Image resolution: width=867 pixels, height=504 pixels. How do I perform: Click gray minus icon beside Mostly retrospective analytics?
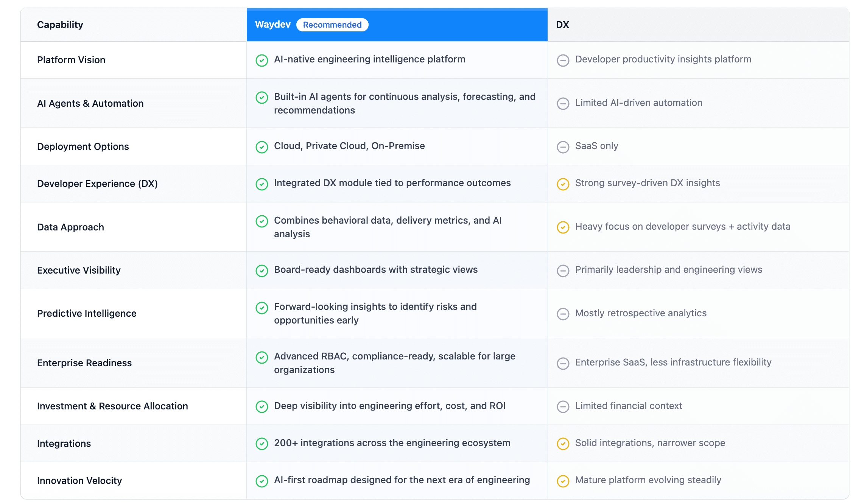click(x=563, y=314)
